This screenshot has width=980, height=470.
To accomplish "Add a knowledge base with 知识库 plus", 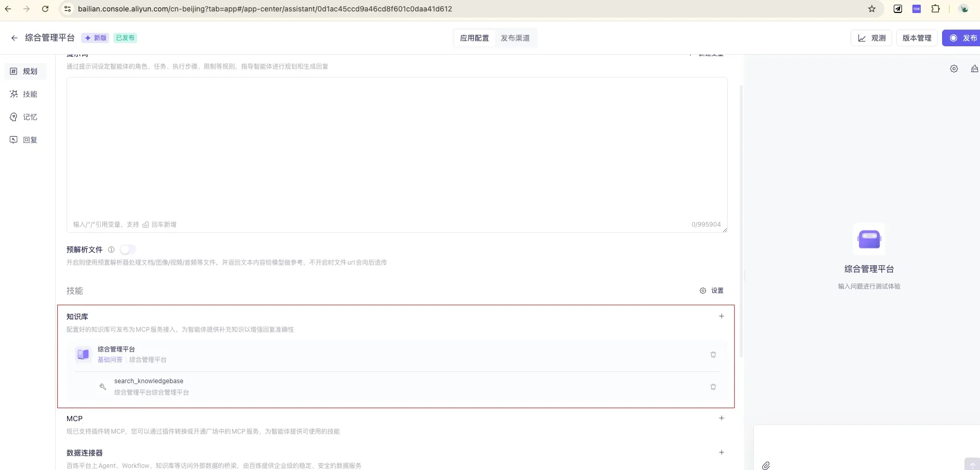I will 721,316.
